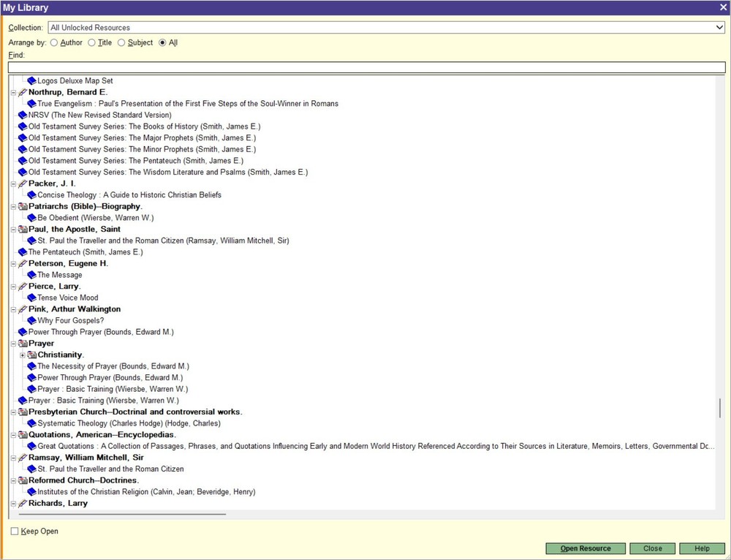Click the book icon for Power Through Prayer
Screen dimensions: 731x560
coord(22,332)
